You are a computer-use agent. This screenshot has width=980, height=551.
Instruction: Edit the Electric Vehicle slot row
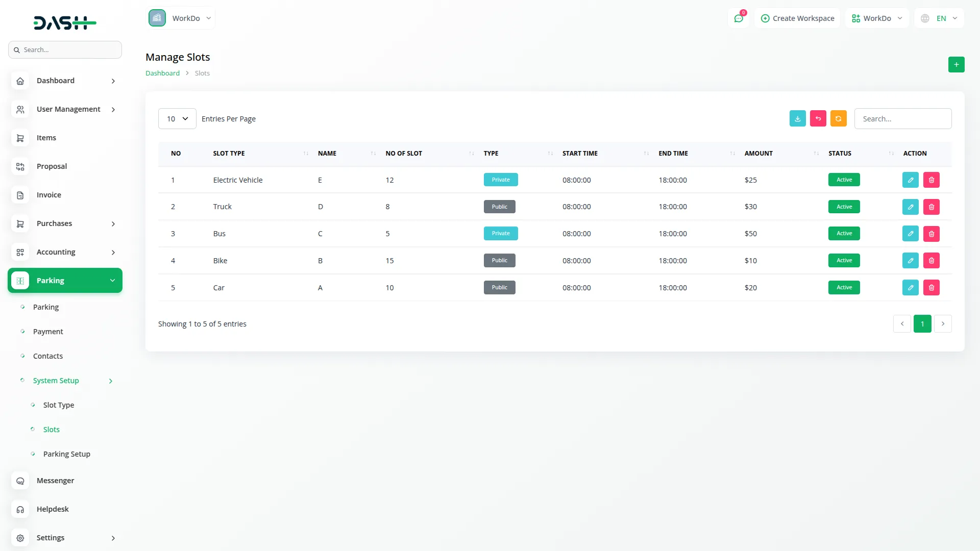pyautogui.click(x=910, y=180)
